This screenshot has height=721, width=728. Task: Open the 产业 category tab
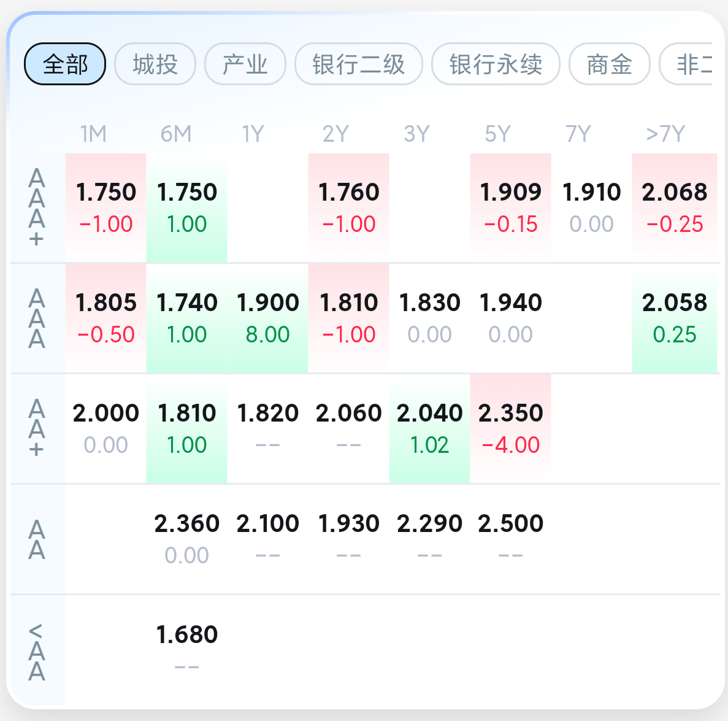245,64
